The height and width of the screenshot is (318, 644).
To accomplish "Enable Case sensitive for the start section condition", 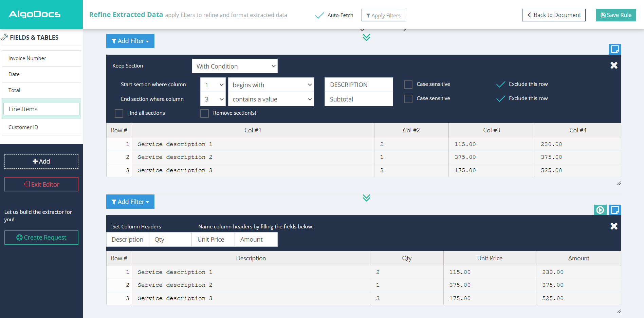I will coord(408,84).
